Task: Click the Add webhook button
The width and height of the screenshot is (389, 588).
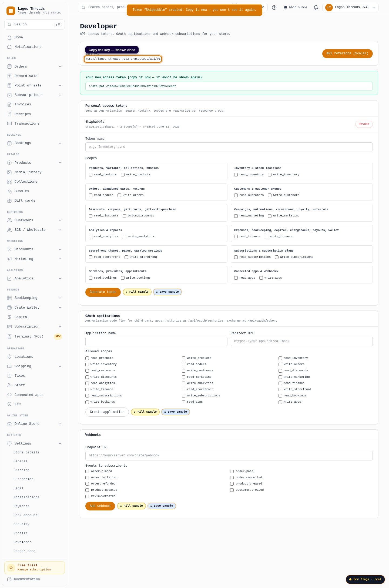Action: (100, 506)
